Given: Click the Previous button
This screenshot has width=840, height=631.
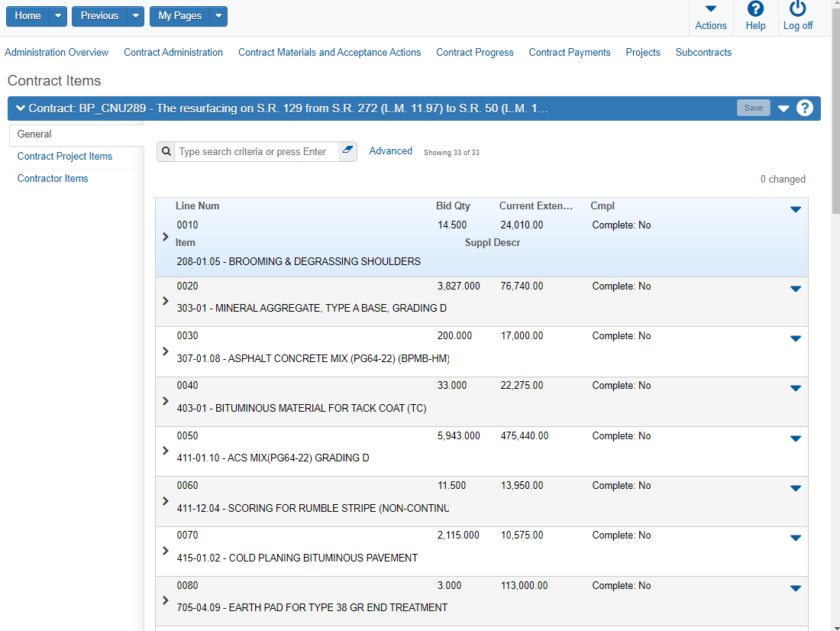Looking at the screenshot, I should point(99,16).
